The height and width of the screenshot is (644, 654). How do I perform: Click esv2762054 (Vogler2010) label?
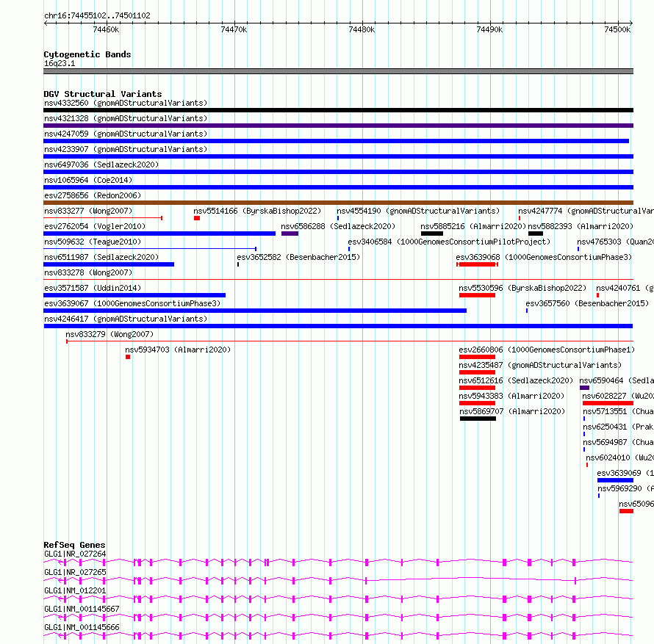(x=95, y=226)
